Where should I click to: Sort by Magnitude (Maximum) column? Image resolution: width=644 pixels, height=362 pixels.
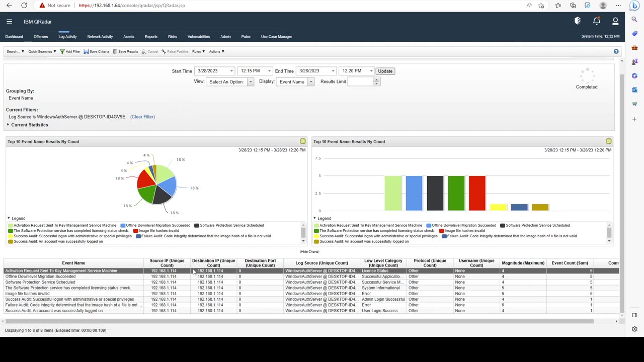[523, 263]
